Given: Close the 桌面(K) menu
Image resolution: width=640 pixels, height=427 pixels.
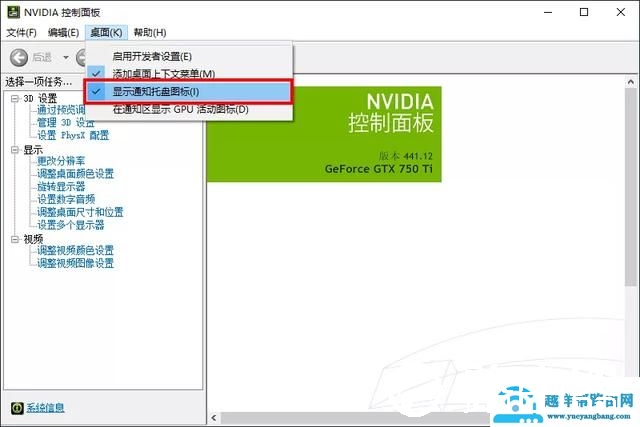Looking at the screenshot, I should pos(106,32).
